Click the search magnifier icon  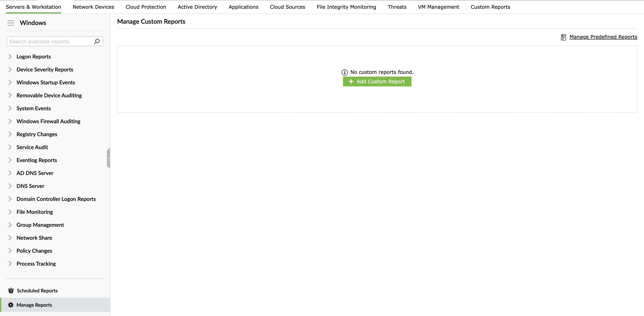(97, 41)
